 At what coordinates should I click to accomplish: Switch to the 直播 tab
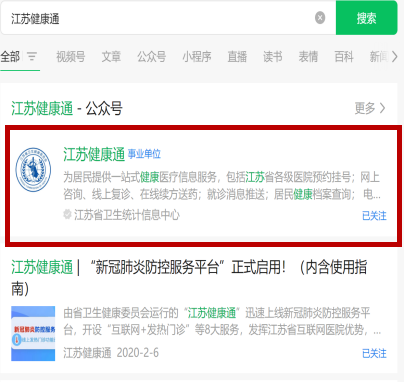click(237, 57)
